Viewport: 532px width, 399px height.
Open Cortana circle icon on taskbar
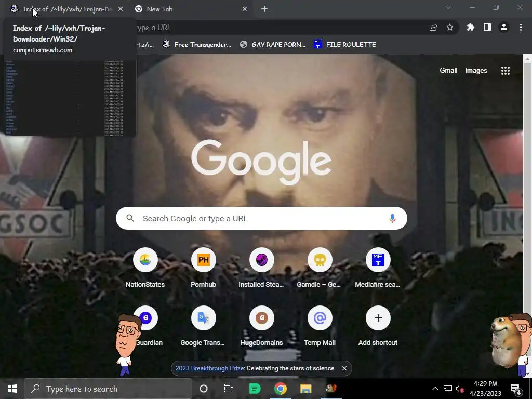(203, 389)
